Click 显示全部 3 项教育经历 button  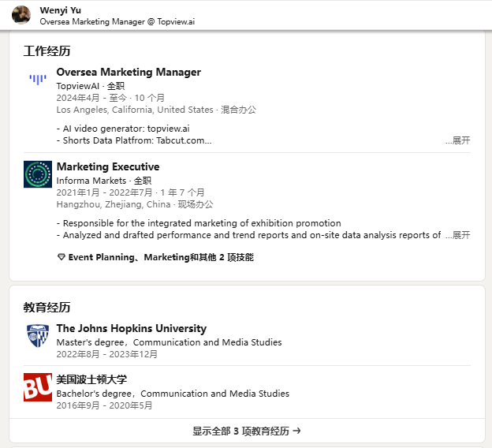point(247,431)
